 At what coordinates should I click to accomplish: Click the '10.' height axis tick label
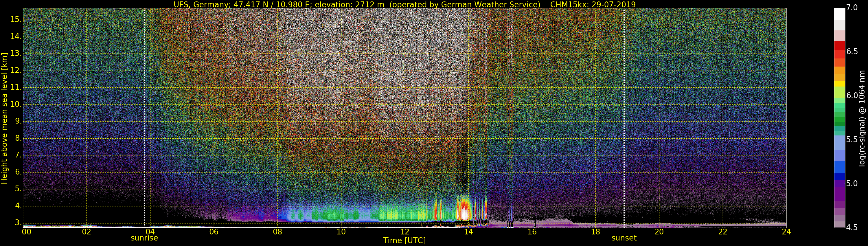click(16, 104)
